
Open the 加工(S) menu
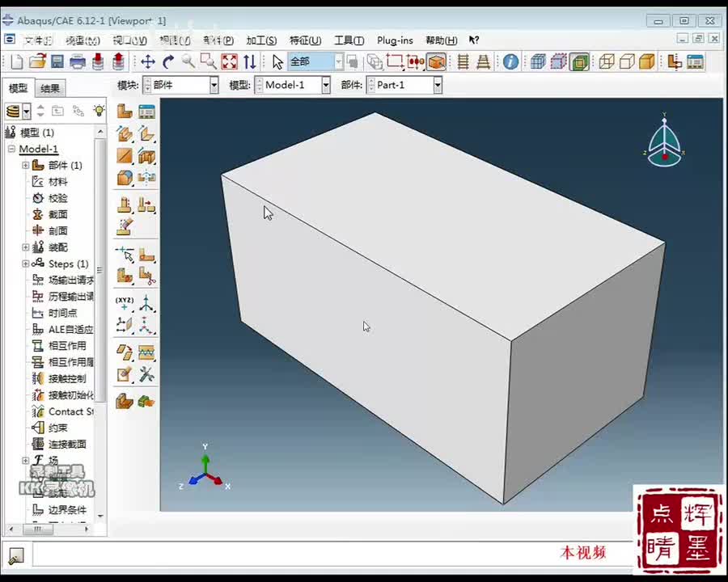click(x=261, y=40)
